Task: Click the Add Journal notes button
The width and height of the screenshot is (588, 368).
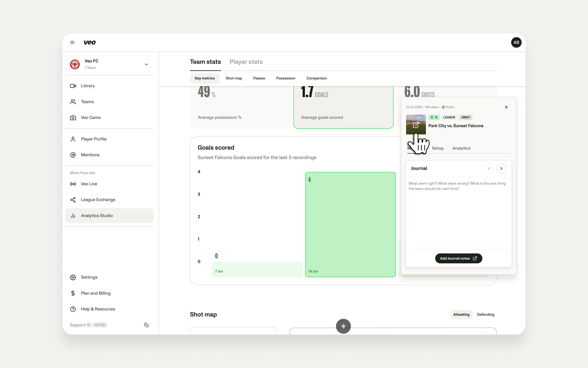Action: [458, 259]
